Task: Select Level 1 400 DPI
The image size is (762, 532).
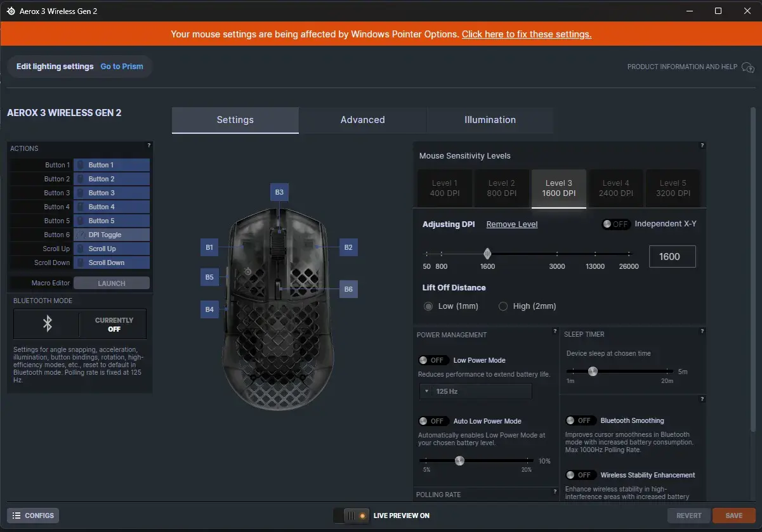Action: (445, 188)
